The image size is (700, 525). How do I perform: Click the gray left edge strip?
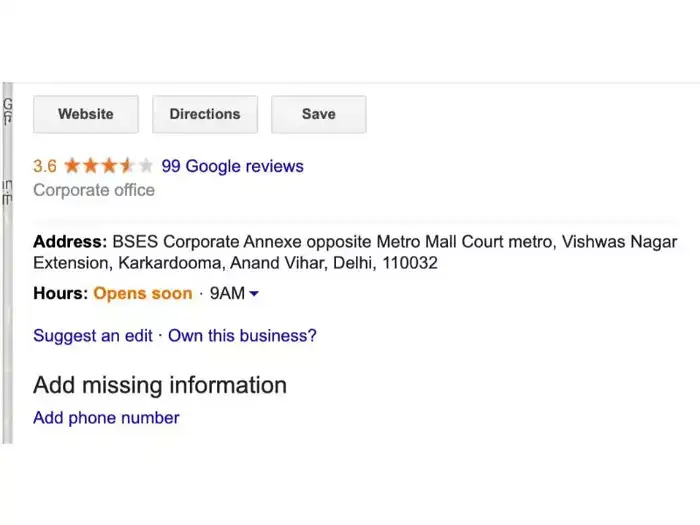[x=7, y=300]
